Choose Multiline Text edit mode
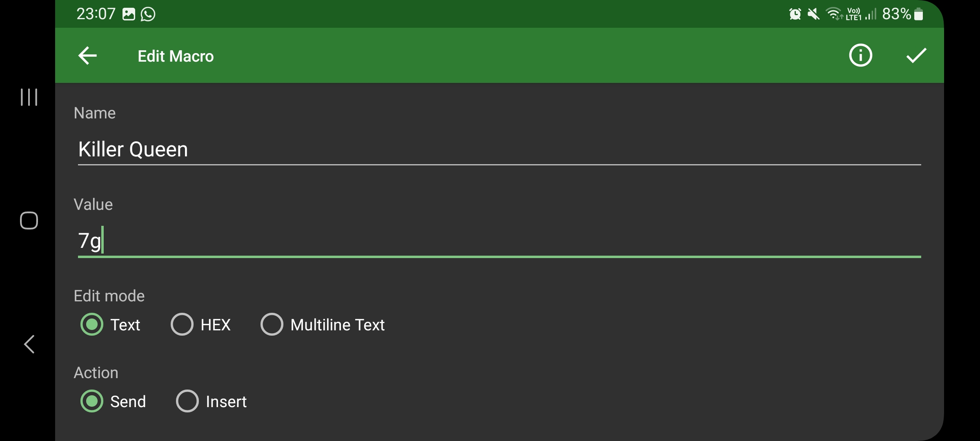Screen dimensions: 980x441 coord(272,325)
